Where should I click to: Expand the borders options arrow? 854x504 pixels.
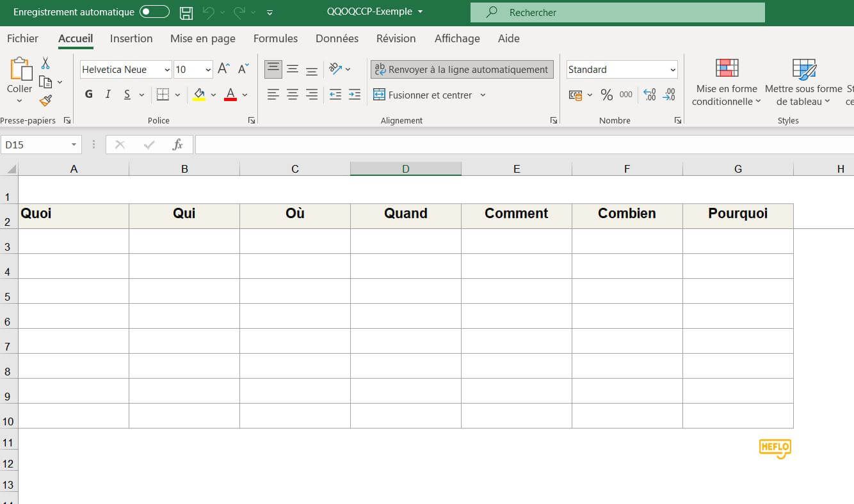tap(177, 95)
